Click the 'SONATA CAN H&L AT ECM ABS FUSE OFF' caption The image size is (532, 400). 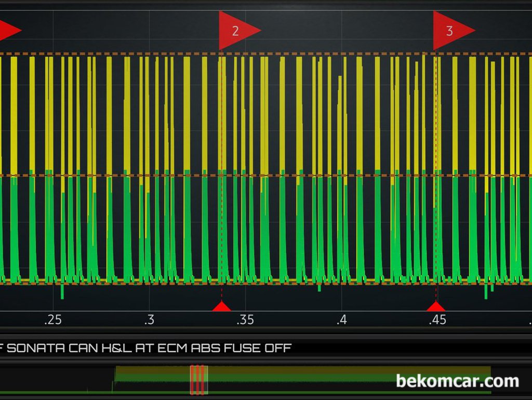pos(149,348)
